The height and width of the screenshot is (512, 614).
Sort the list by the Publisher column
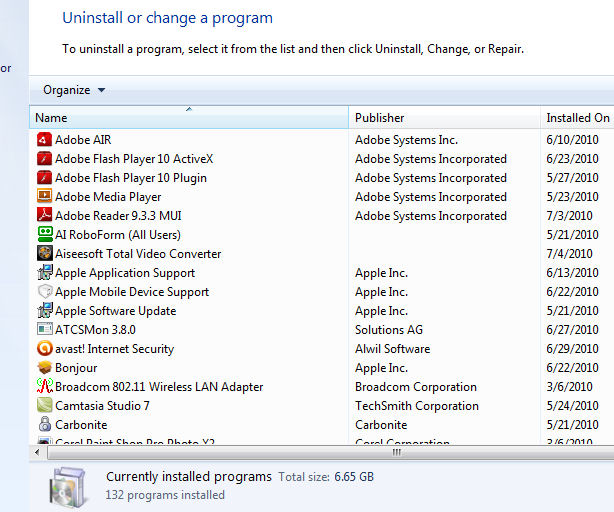click(x=444, y=117)
